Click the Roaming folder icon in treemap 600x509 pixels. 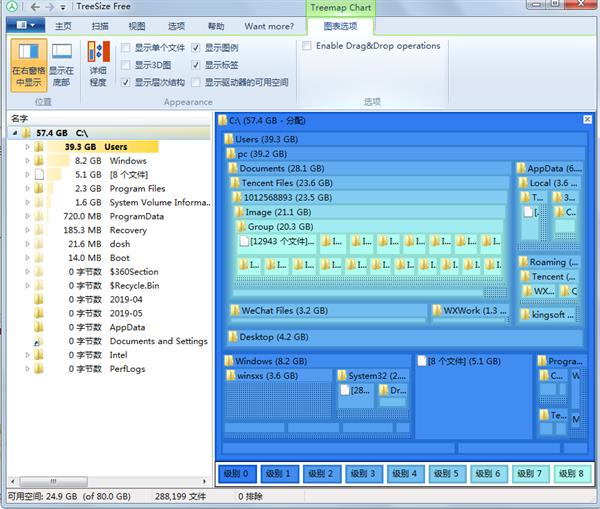coord(523,262)
